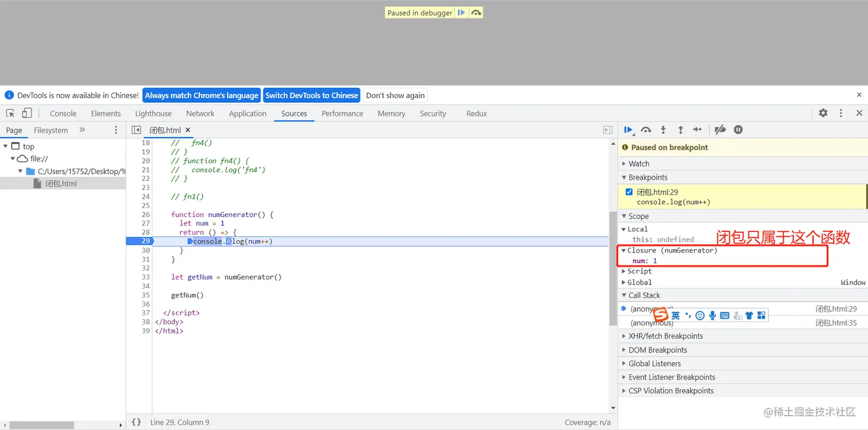
Task: Toggle Pause on exceptions icon
Action: pyautogui.click(x=738, y=130)
